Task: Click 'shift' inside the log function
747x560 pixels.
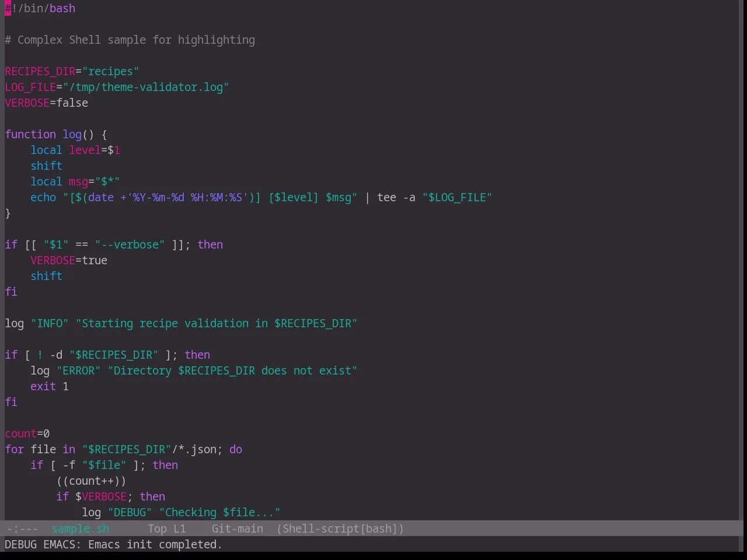Action: (47, 166)
